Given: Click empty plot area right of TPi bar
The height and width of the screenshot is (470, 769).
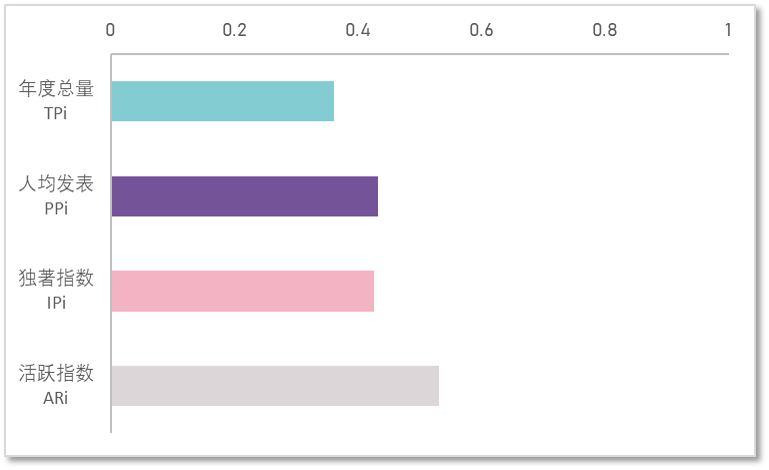Looking at the screenshot, I should (x=531, y=101).
